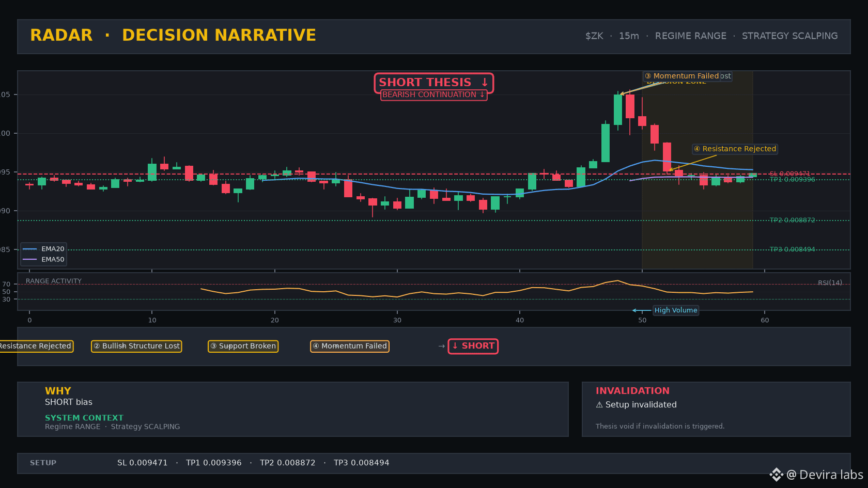Viewport: 868px width, 488px height.
Task: Select the Bullish Structure Lost chip
Action: (x=136, y=346)
